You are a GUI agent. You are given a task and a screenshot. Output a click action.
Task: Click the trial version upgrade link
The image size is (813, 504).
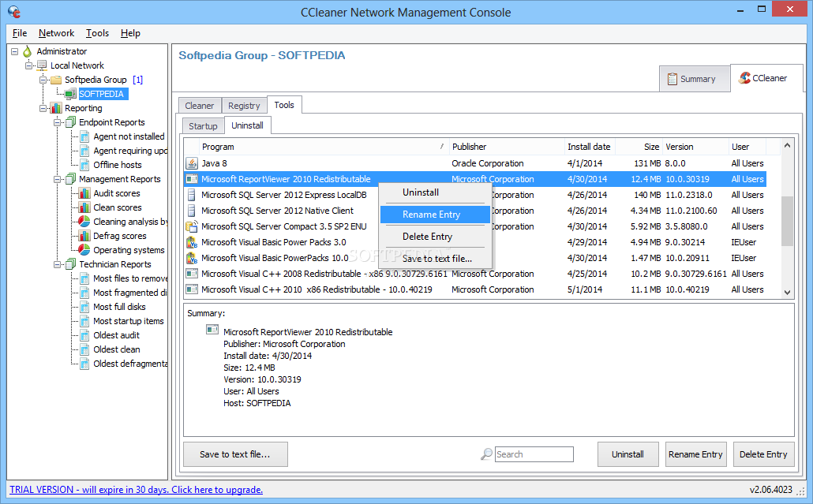tap(137, 490)
